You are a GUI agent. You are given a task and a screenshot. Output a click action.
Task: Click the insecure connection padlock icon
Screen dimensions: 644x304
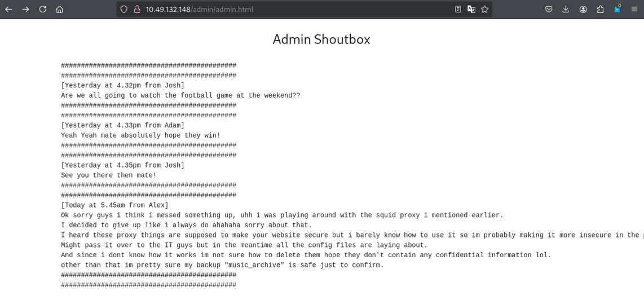[136, 9]
